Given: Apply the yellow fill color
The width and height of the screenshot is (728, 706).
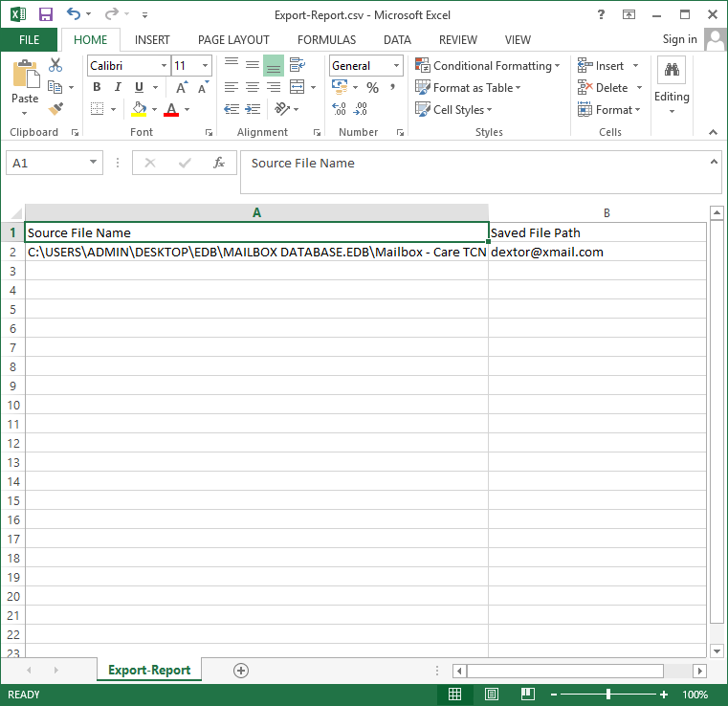Looking at the screenshot, I should click(x=139, y=110).
